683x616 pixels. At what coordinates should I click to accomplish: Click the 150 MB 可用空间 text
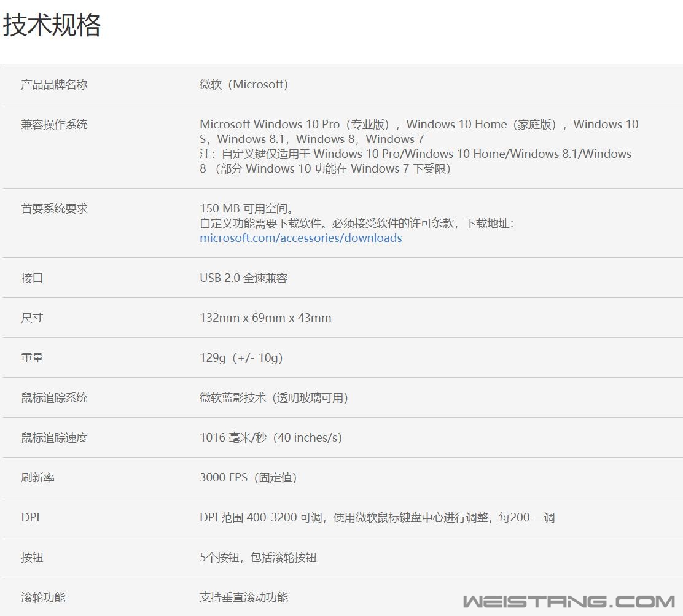[x=246, y=209]
